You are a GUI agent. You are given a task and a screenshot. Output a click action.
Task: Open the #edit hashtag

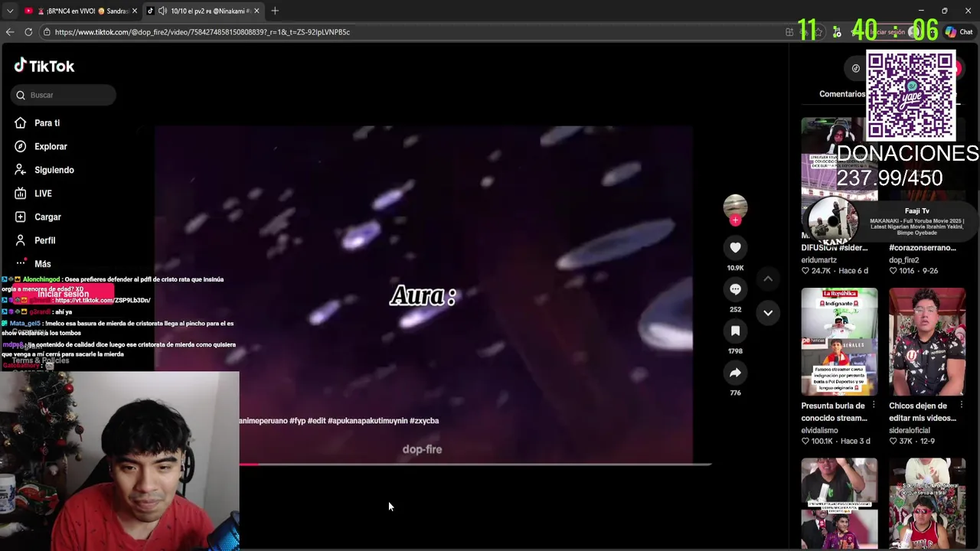[x=316, y=420]
